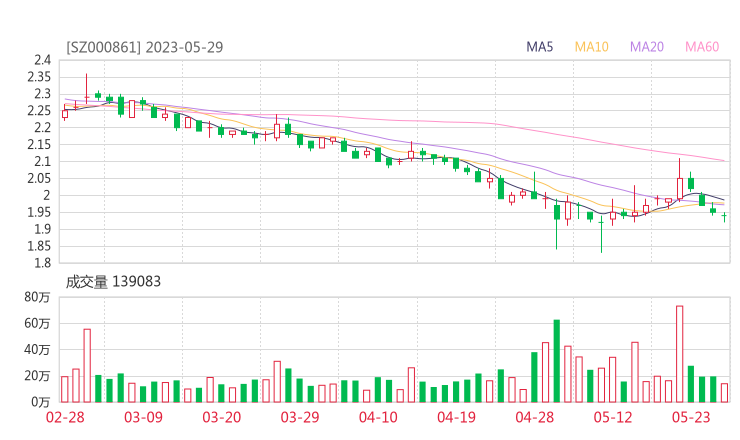Toggle the MA60 legend entry

[702, 47]
